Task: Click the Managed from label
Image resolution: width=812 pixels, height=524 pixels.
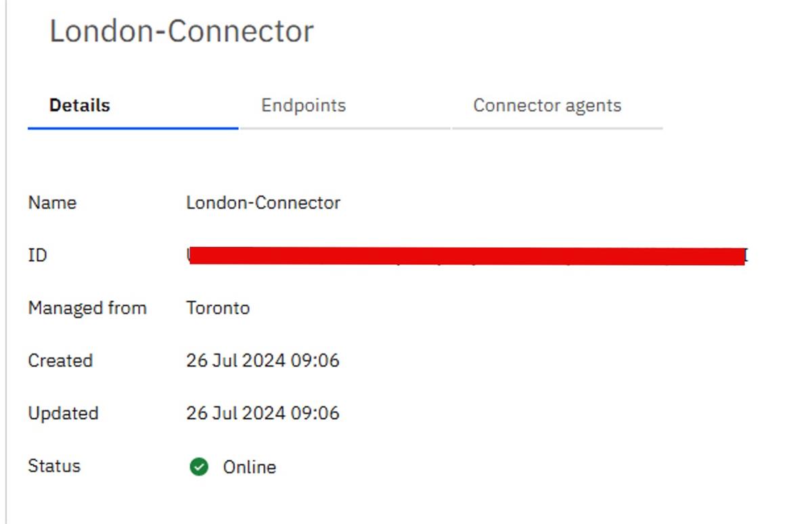Action: point(87,308)
